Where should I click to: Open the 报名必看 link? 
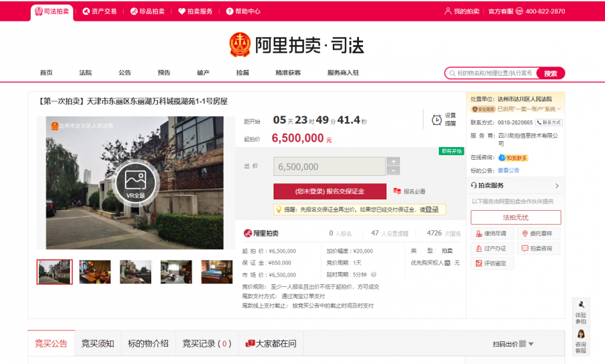(x=410, y=191)
